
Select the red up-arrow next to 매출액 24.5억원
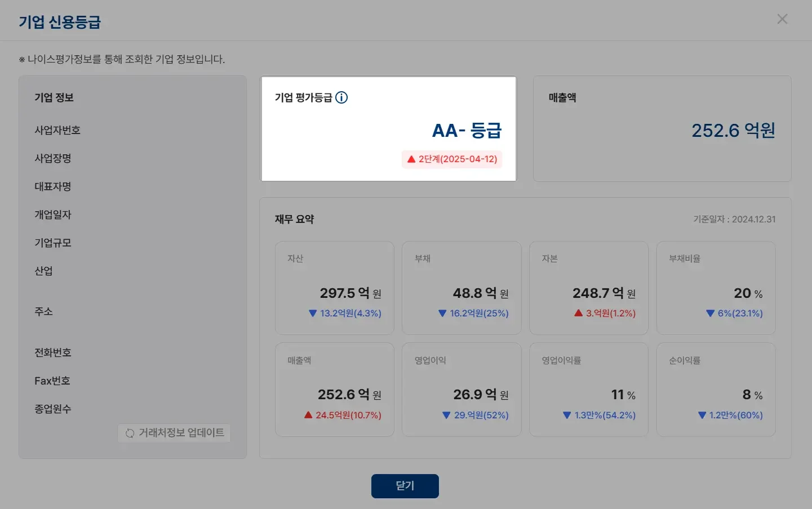[308, 416]
